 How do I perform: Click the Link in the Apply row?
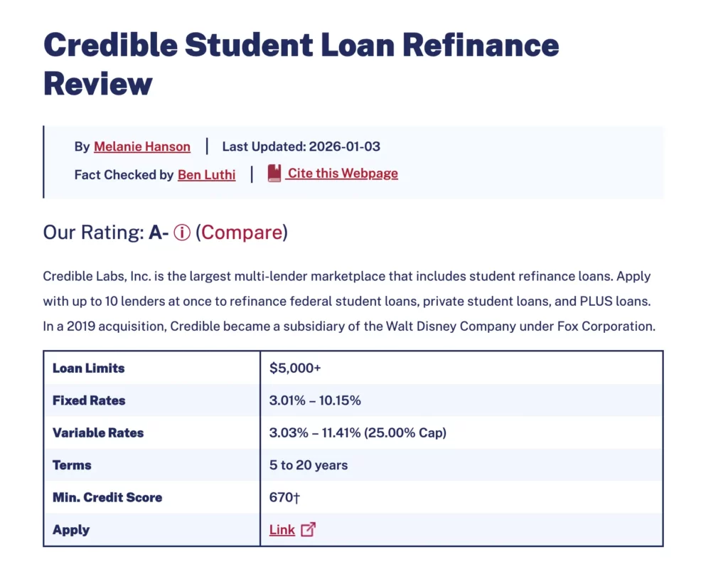pyautogui.click(x=282, y=529)
